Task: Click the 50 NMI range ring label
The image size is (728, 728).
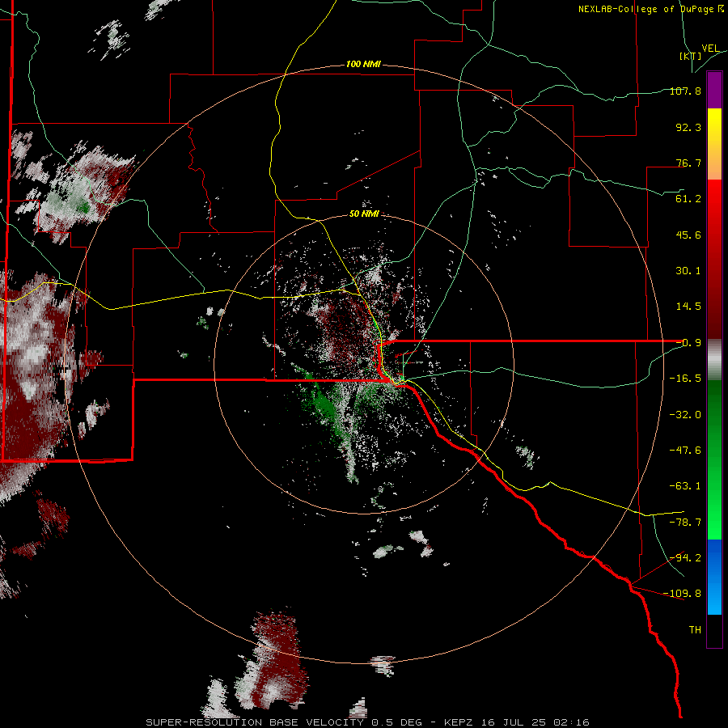Action: 365,214
